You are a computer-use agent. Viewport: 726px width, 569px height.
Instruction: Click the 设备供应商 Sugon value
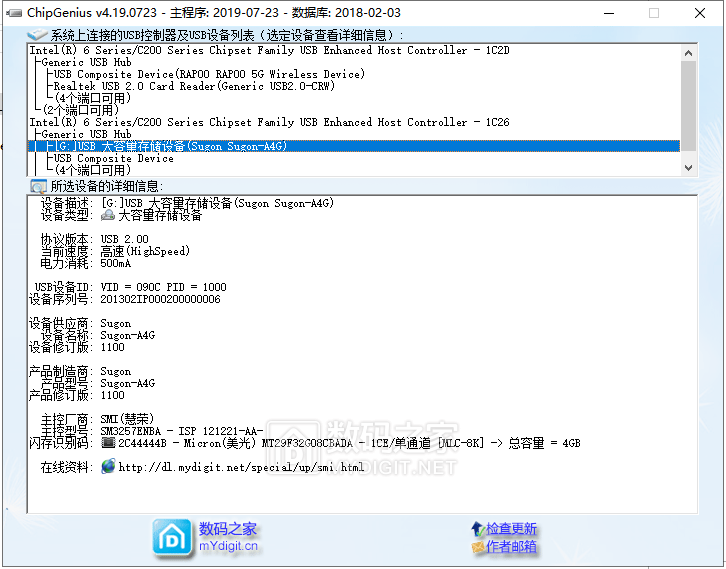[x=115, y=323]
